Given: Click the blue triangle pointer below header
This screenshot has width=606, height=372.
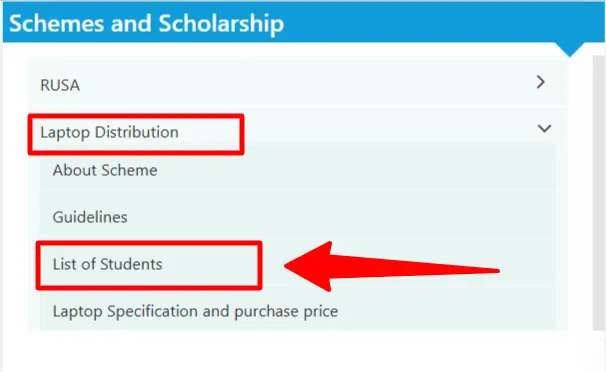Looking at the screenshot, I should pos(570,49).
